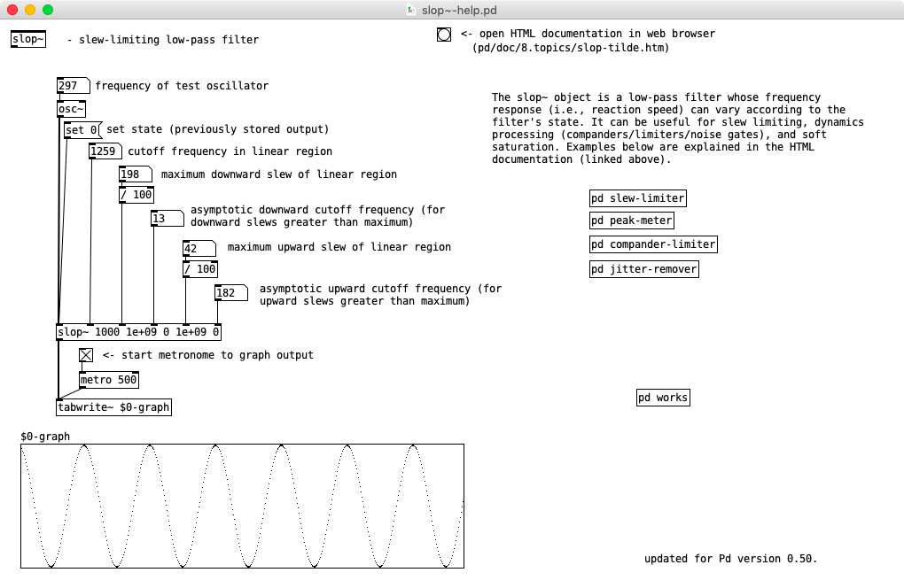Select the osc~ object box

click(x=71, y=109)
